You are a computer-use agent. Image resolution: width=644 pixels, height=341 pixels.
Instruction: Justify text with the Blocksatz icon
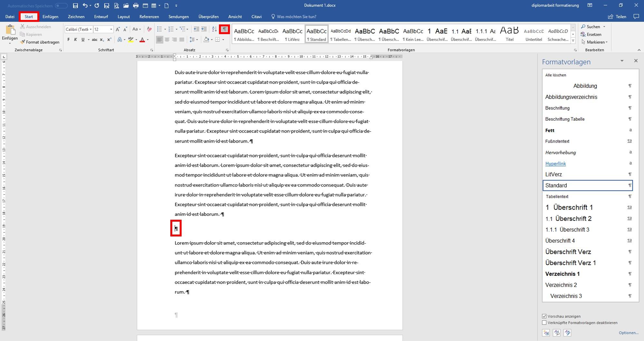coord(182,40)
